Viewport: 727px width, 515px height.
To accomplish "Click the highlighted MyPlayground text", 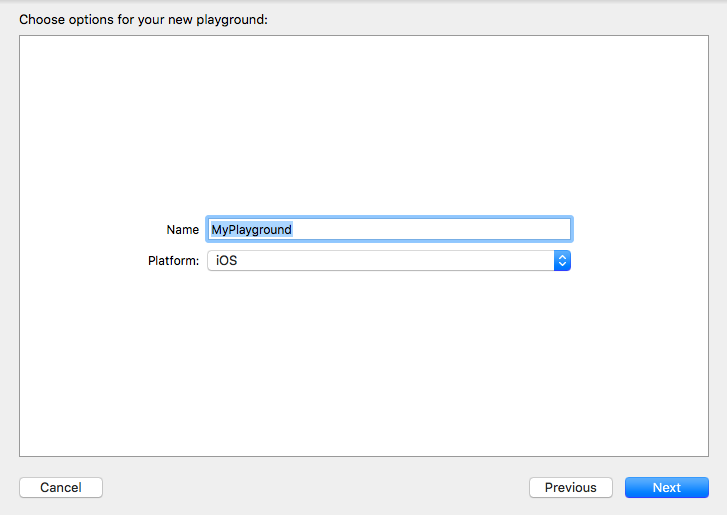I will [x=251, y=229].
